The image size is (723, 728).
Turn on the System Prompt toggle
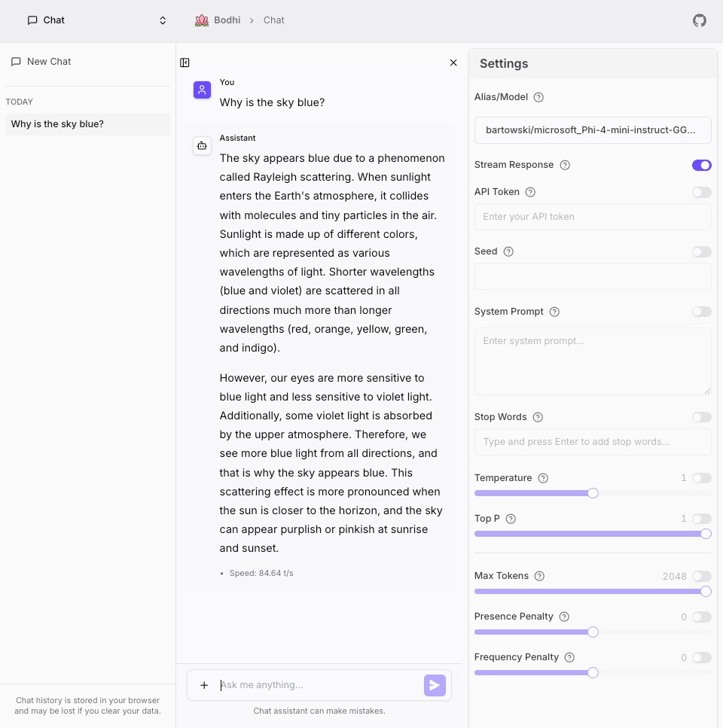pyautogui.click(x=701, y=311)
